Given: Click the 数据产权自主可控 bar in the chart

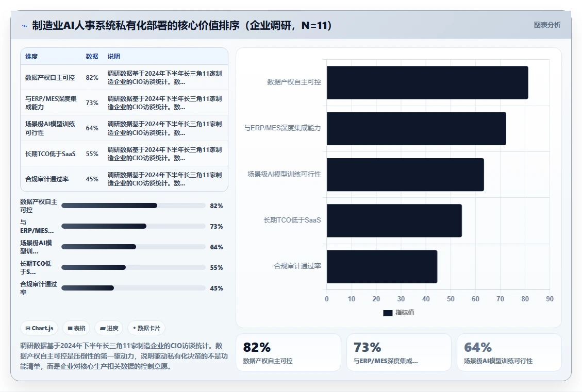Looking at the screenshot, I should pos(427,83).
